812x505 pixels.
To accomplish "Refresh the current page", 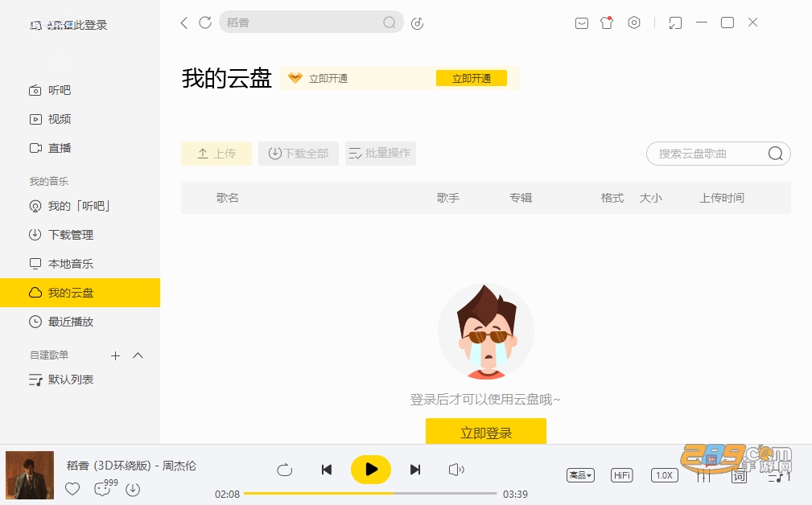I will point(205,23).
